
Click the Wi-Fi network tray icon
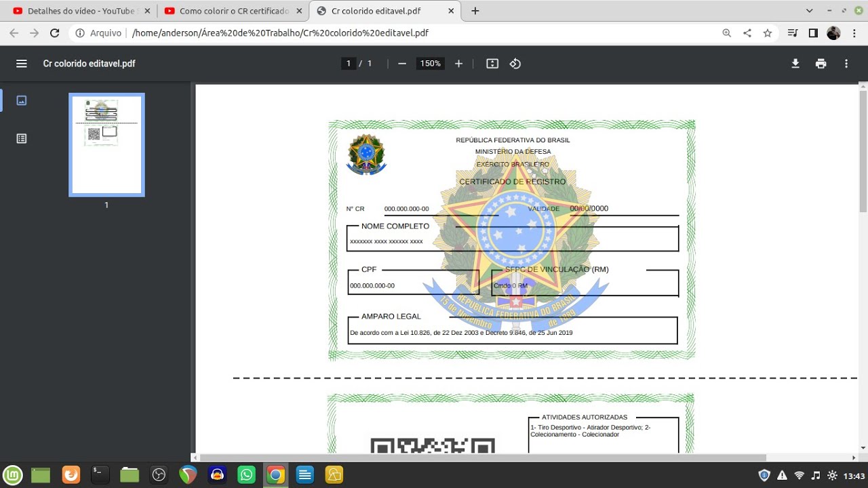pos(799,475)
